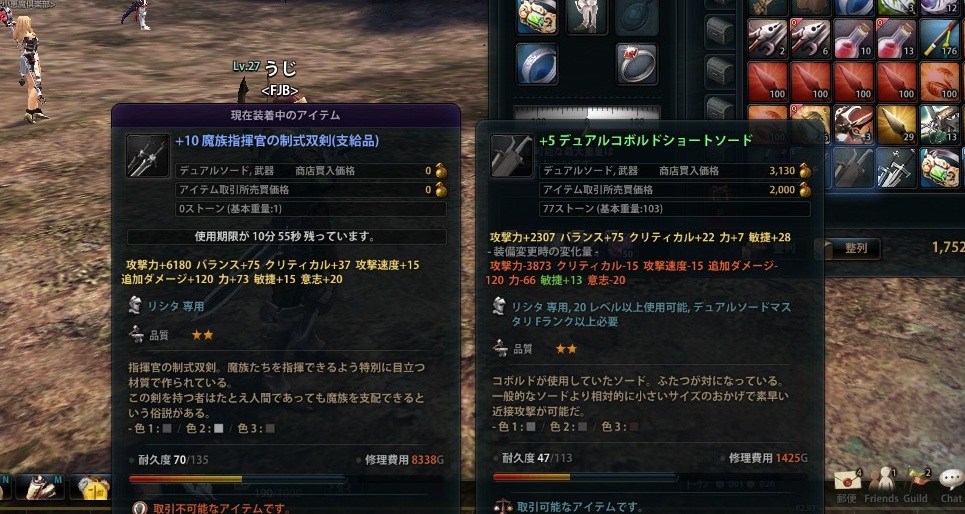Select the golden spear stack of 29
965x514 pixels.
tap(897, 124)
